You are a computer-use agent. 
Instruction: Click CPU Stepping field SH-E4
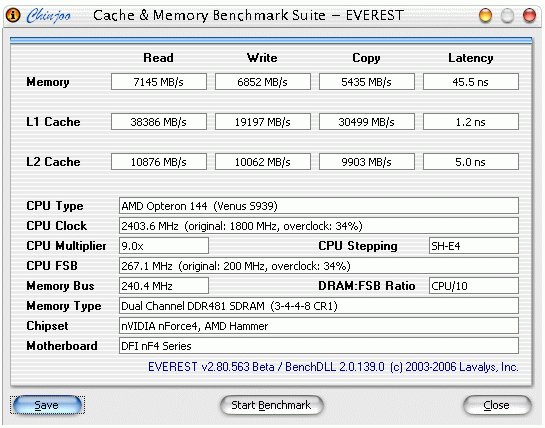pyautogui.click(x=474, y=246)
